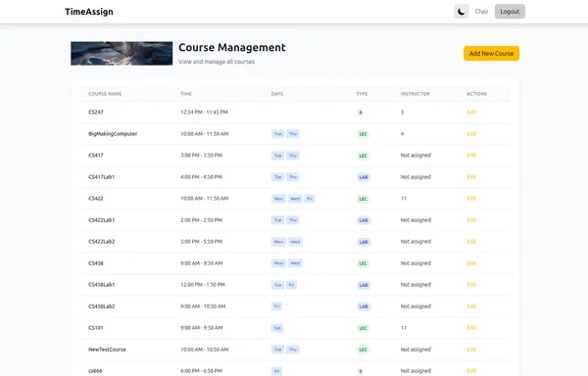
Task: Click the TimeAssign logo text
Action: [89, 12]
